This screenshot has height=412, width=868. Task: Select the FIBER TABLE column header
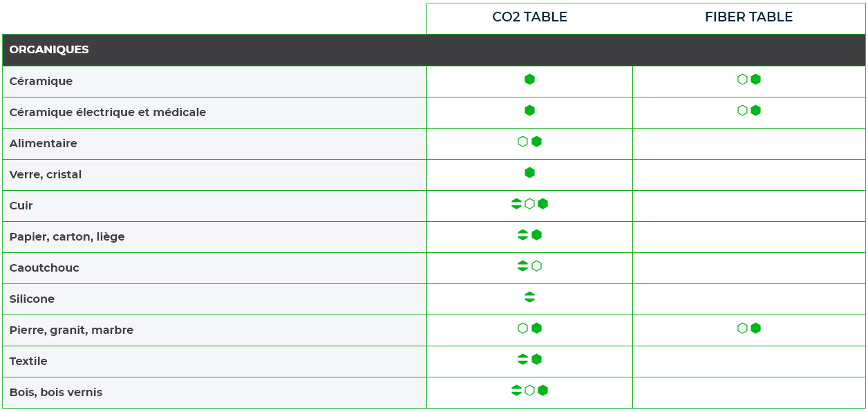click(748, 17)
